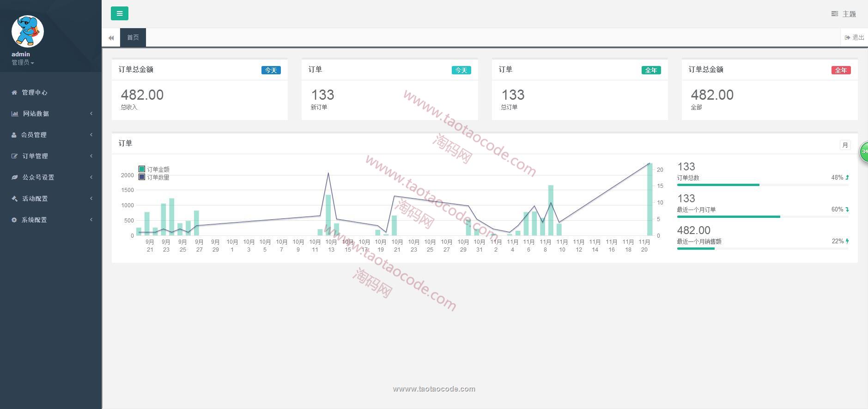Click the gavel icon beside 活动配置
The width and height of the screenshot is (868, 409).
tap(14, 198)
